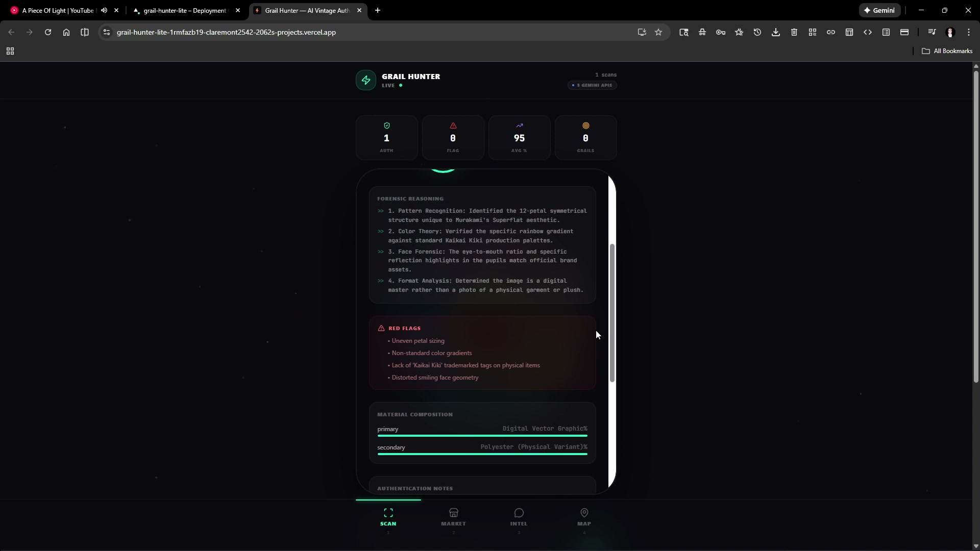The height and width of the screenshot is (551, 980).
Task: Select the Scan tab icon
Action: click(x=388, y=513)
